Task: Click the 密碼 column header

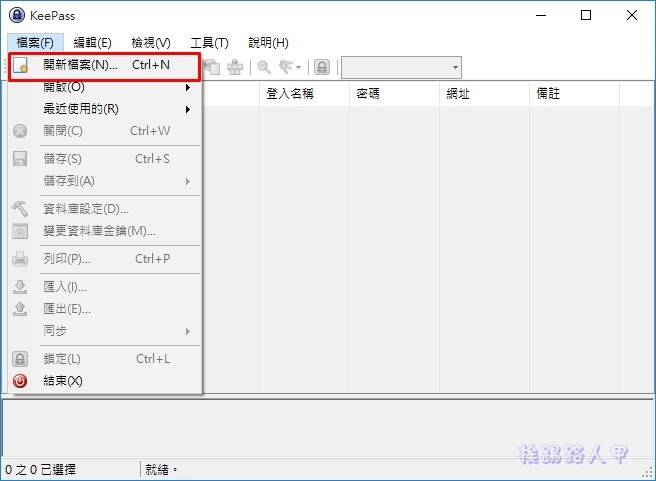Action: click(394, 93)
